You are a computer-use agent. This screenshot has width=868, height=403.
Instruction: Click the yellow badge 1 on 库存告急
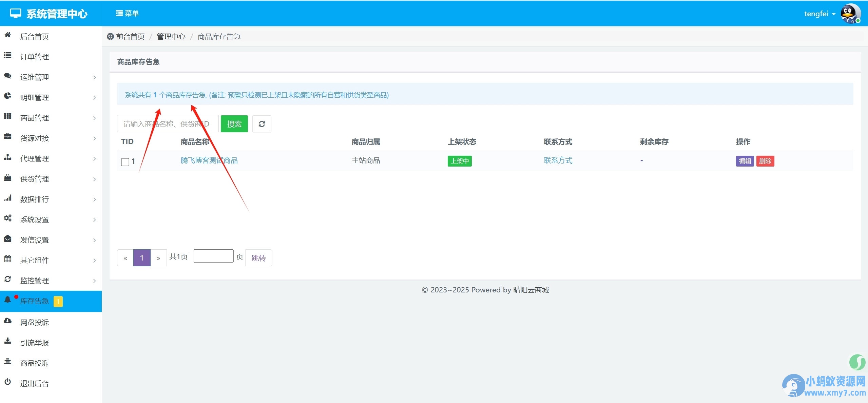coord(58,301)
